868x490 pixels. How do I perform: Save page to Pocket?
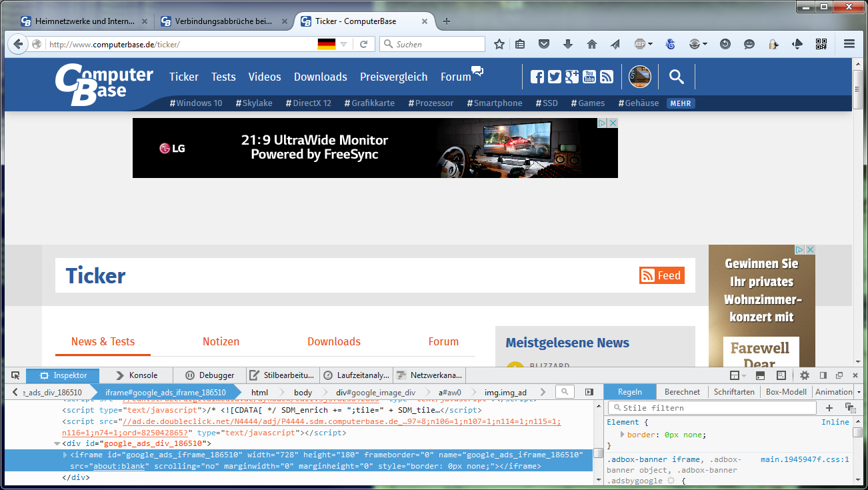click(544, 44)
